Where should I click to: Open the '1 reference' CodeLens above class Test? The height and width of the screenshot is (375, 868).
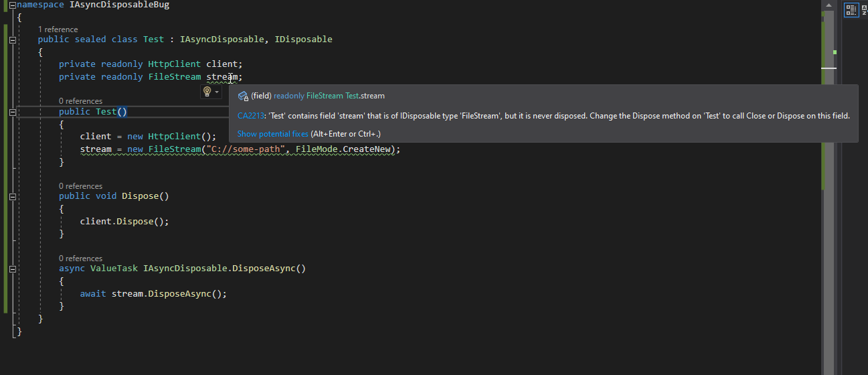pos(58,29)
